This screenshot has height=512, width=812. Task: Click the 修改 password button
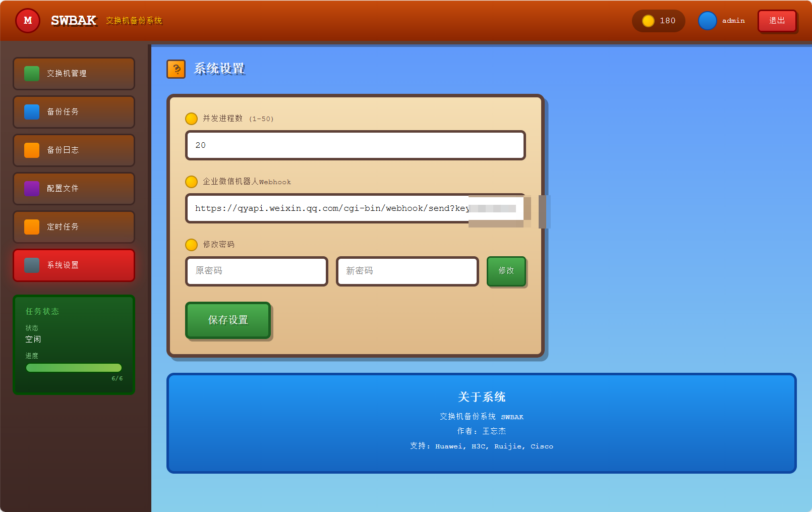[506, 271]
